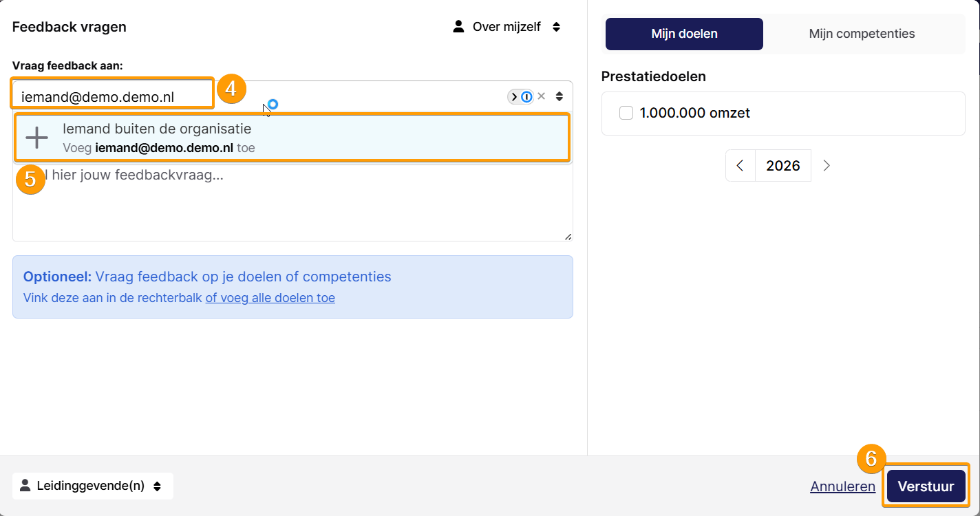The height and width of the screenshot is (516, 980).
Task: Click into the feedbackvraag text area
Action: click(292, 203)
